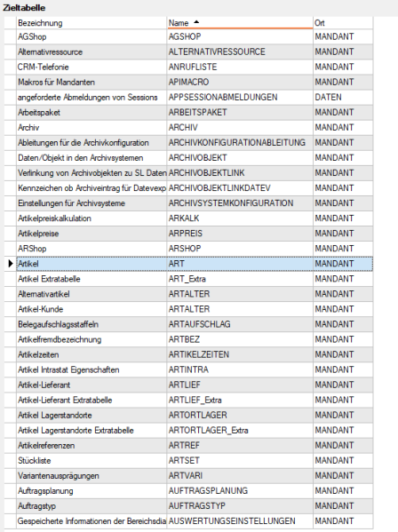
Task: Select ARCHIVKONFIGURATIONABLEITUNG entry
Action: 240,143
